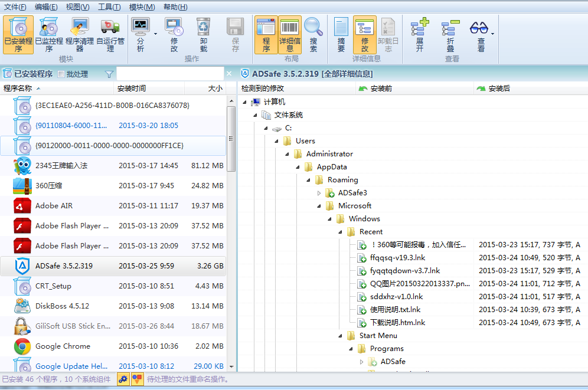Open the 编辑(E) menu
The height and width of the screenshot is (390, 588).
tap(46, 6)
